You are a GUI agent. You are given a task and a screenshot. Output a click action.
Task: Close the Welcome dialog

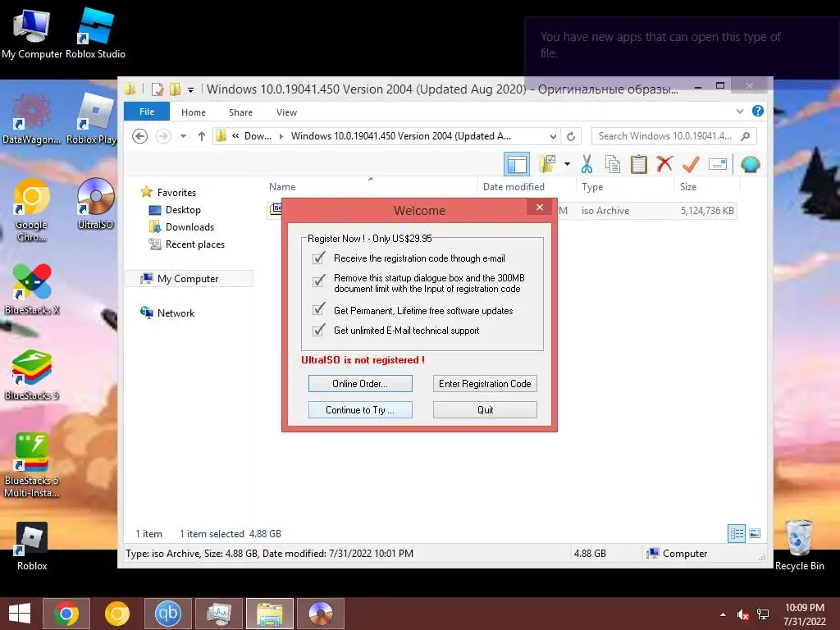(540, 208)
